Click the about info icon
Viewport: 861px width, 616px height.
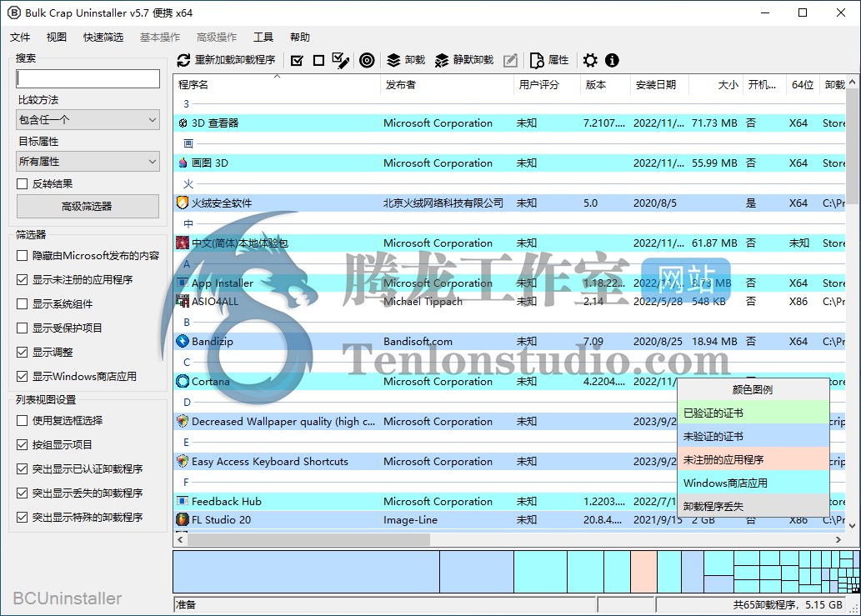pyautogui.click(x=612, y=60)
